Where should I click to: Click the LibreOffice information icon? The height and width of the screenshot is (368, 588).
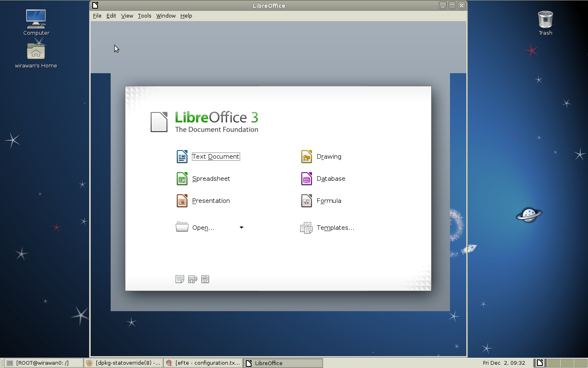coord(205,279)
